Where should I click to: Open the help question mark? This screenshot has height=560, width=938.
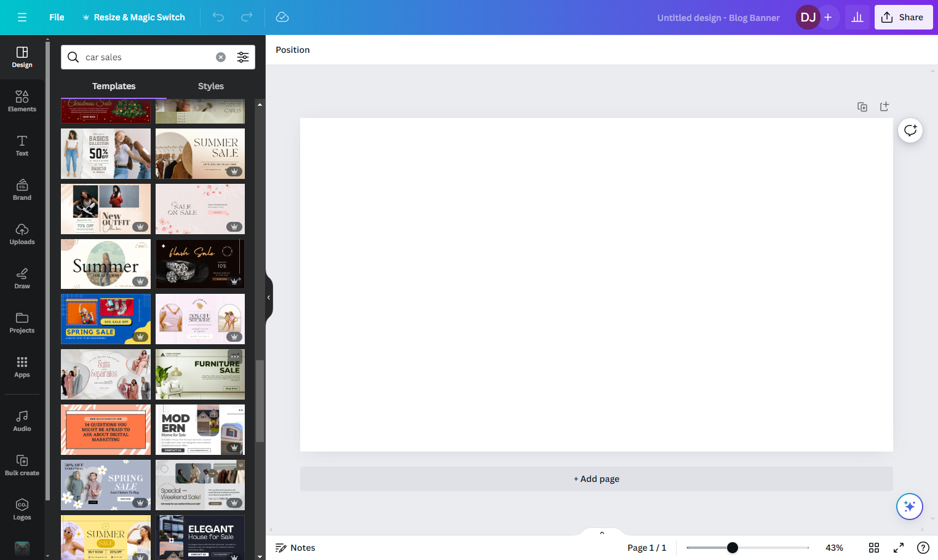tap(923, 548)
